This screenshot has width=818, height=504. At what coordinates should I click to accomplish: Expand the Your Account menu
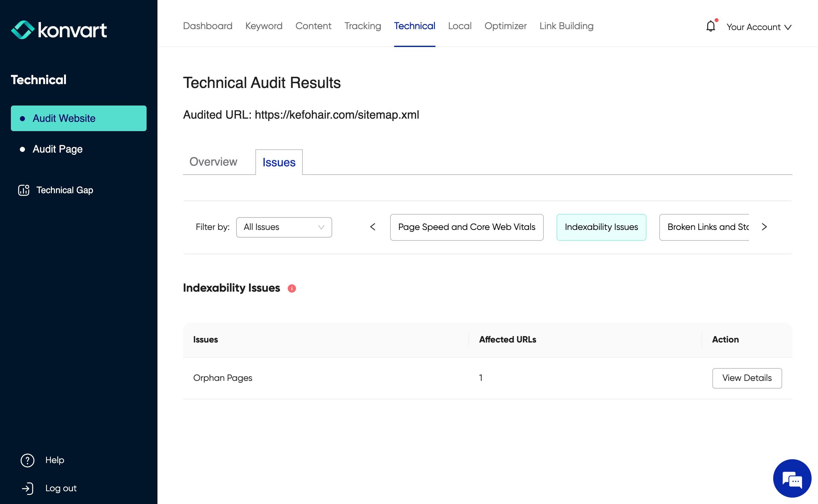coord(759,27)
